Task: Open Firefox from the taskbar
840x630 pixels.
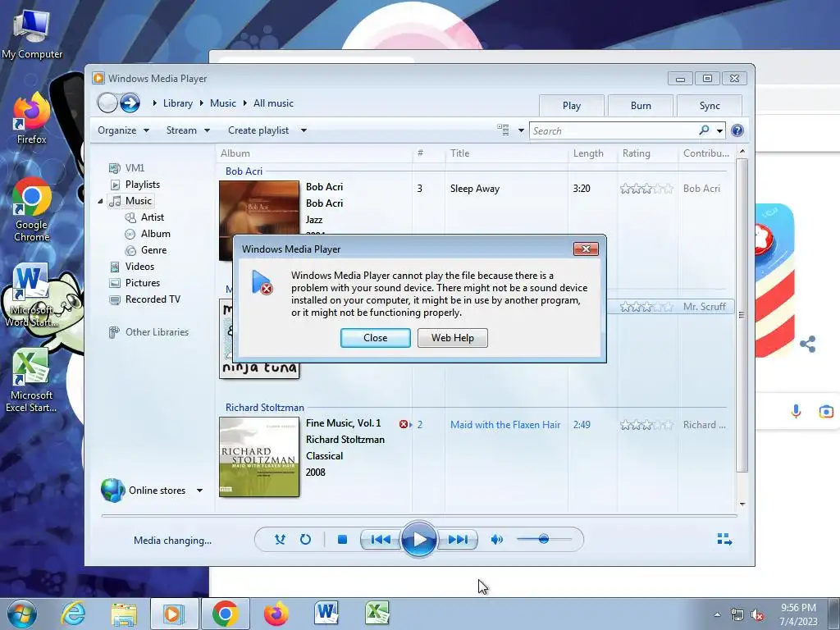Action: pos(276,614)
